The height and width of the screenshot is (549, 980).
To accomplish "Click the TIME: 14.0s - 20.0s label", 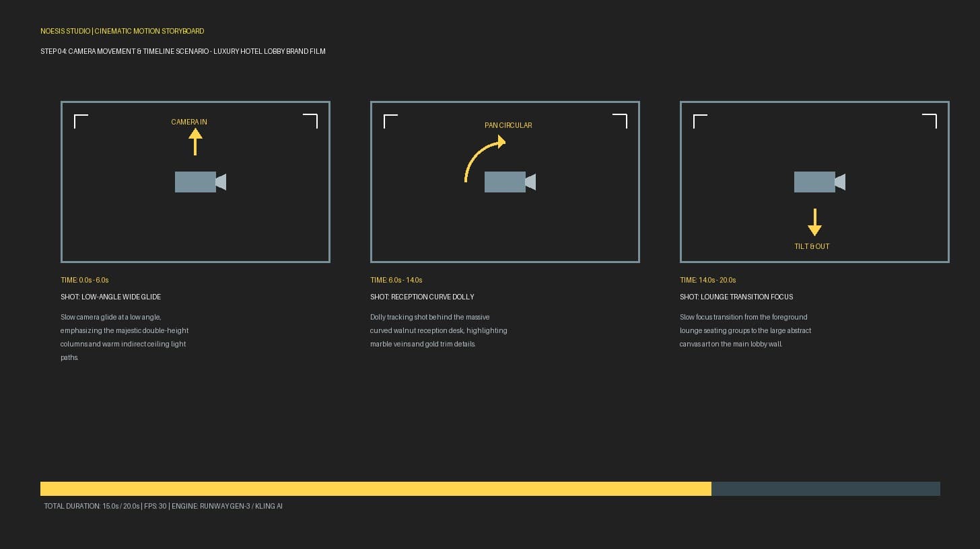I will pos(707,280).
